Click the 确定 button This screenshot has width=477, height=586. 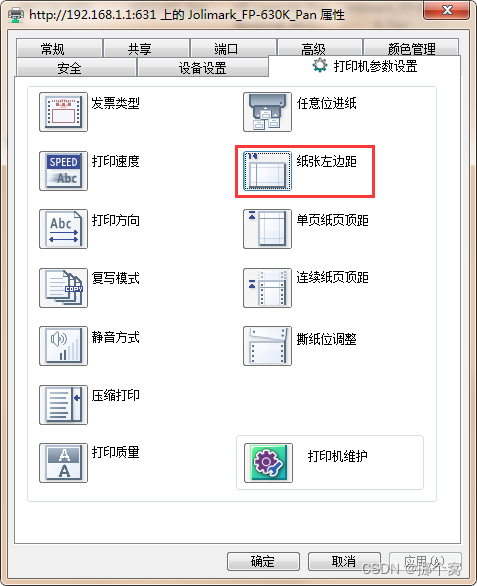(263, 561)
